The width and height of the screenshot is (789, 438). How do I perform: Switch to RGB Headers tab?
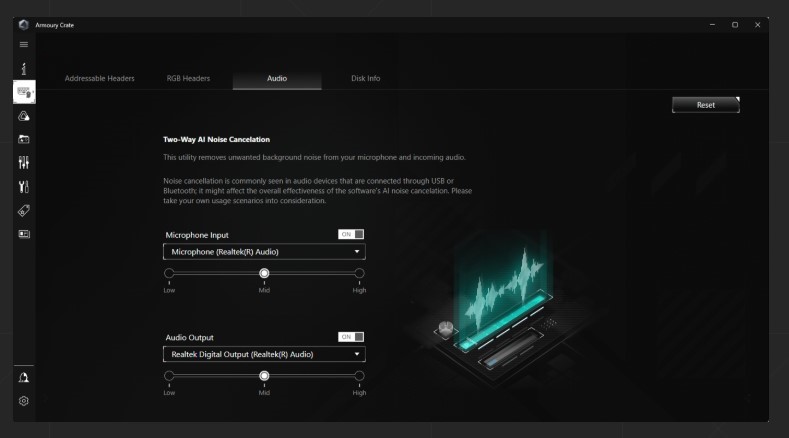pos(188,79)
